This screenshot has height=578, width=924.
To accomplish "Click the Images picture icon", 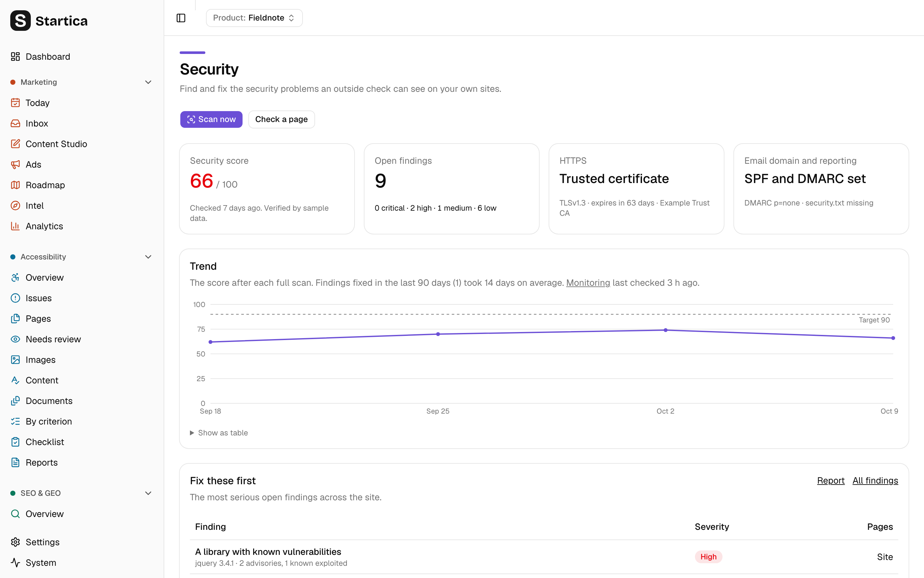I will click(15, 360).
